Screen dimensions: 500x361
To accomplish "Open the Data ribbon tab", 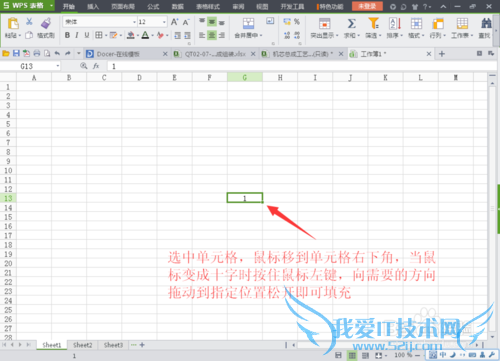I will [178, 6].
